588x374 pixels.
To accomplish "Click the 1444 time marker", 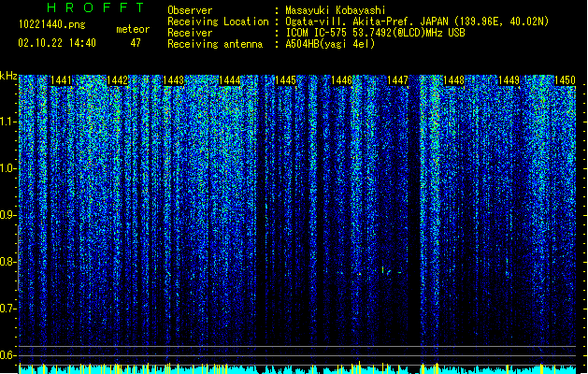I will click(x=230, y=80).
